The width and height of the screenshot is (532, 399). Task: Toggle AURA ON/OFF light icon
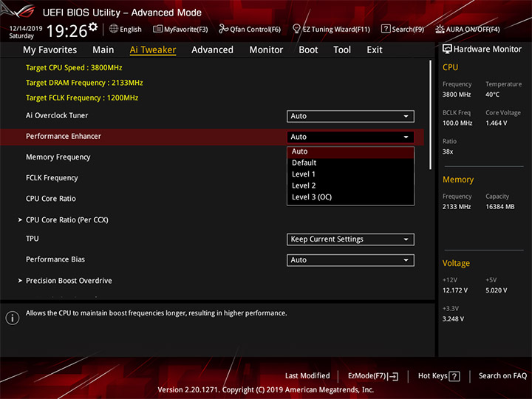point(440,29)
